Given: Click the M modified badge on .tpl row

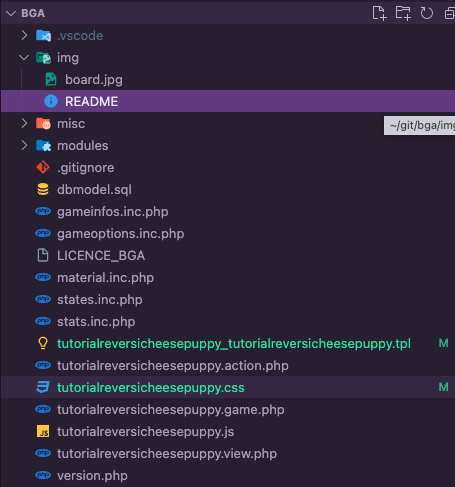Looking at the screenshot, I should (444, 343).
